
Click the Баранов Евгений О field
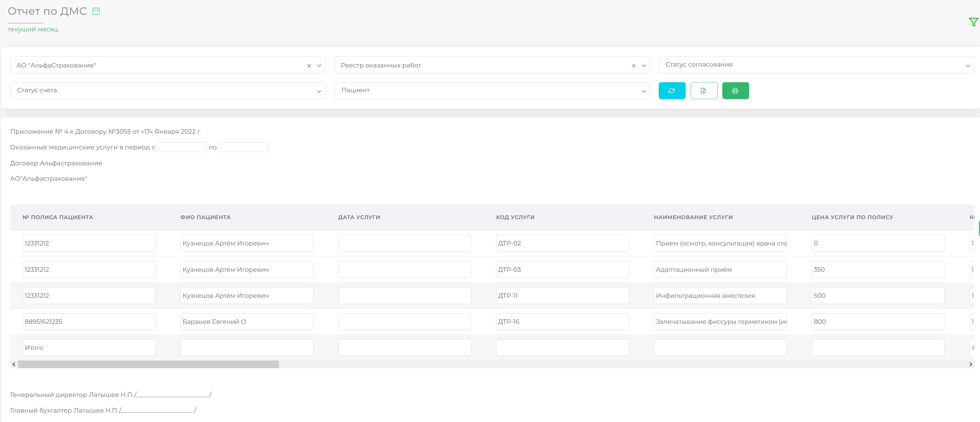click(247, 321)
